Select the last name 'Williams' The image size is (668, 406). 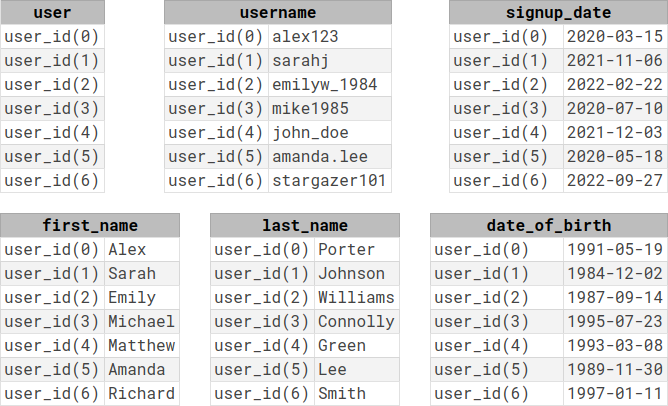[x=357, y=298]
